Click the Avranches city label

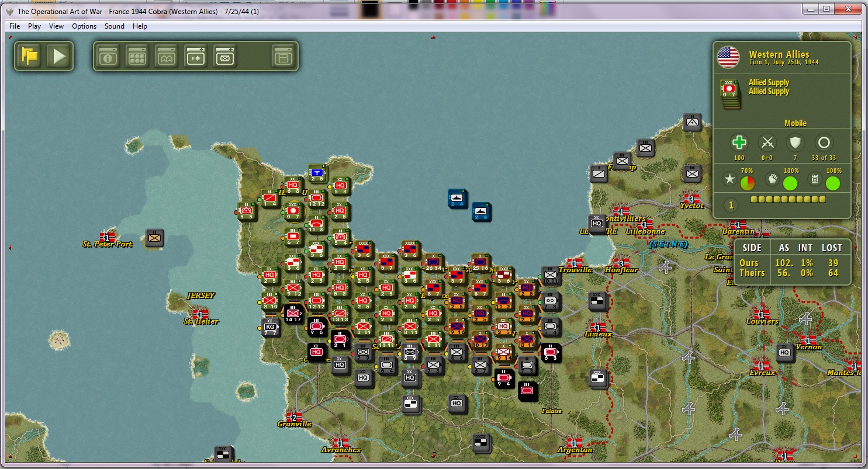pyautogui.click(x=341, y=450)
